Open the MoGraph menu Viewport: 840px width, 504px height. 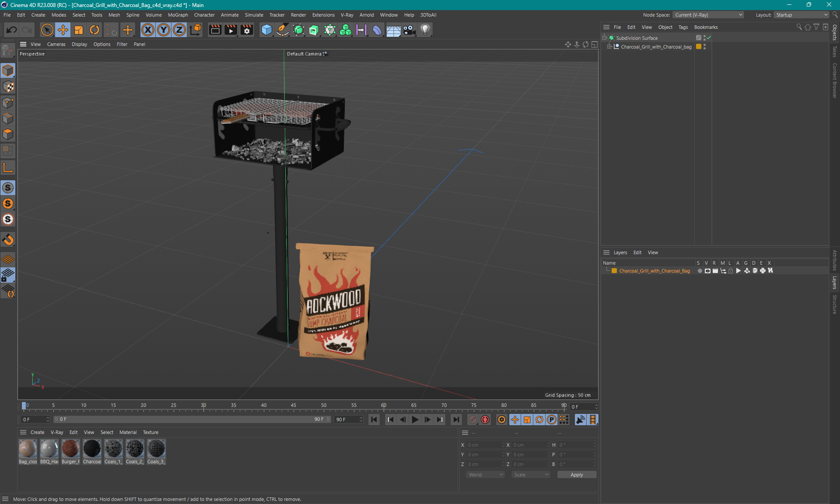tap(176, 14)
